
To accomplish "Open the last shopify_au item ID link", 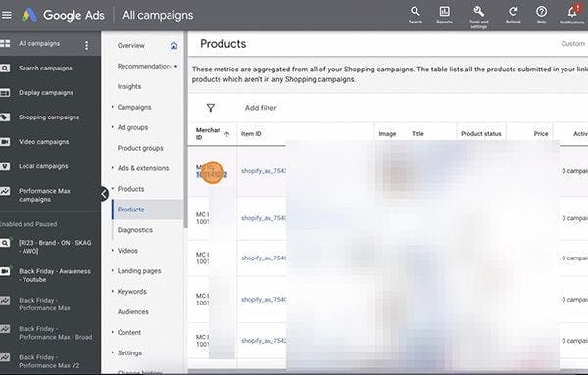I will pyautogui.click(x=264, y=341).
